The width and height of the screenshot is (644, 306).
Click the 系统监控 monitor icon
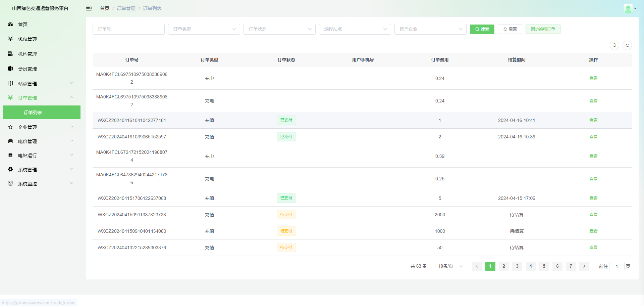(x=10, y=183)
